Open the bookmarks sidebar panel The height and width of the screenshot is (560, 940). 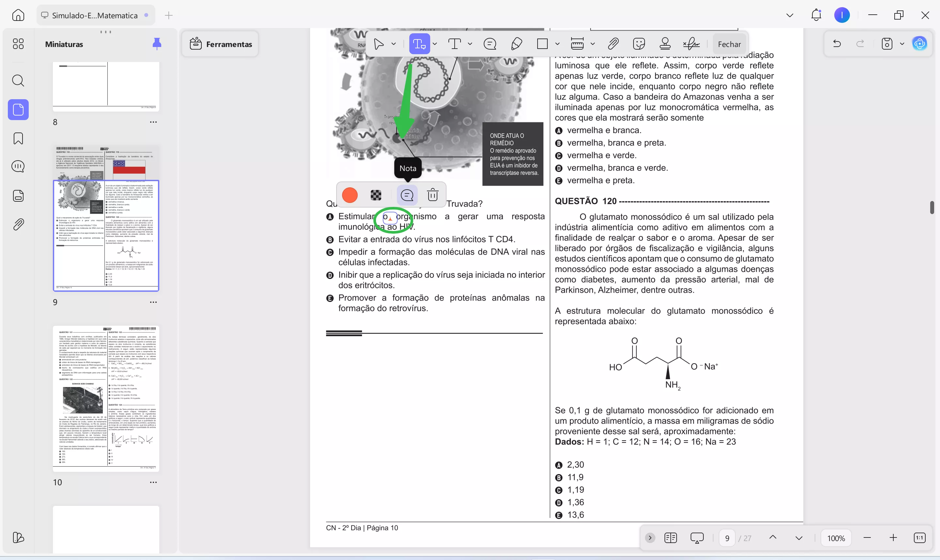click(18, 138)
